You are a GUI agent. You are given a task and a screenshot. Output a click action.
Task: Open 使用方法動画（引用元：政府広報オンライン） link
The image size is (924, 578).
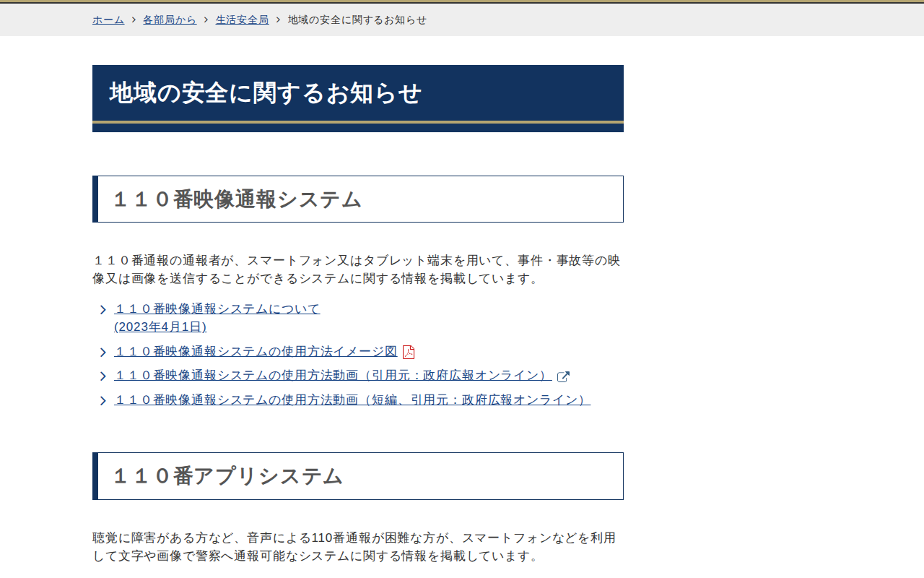[x=333, y=376]
